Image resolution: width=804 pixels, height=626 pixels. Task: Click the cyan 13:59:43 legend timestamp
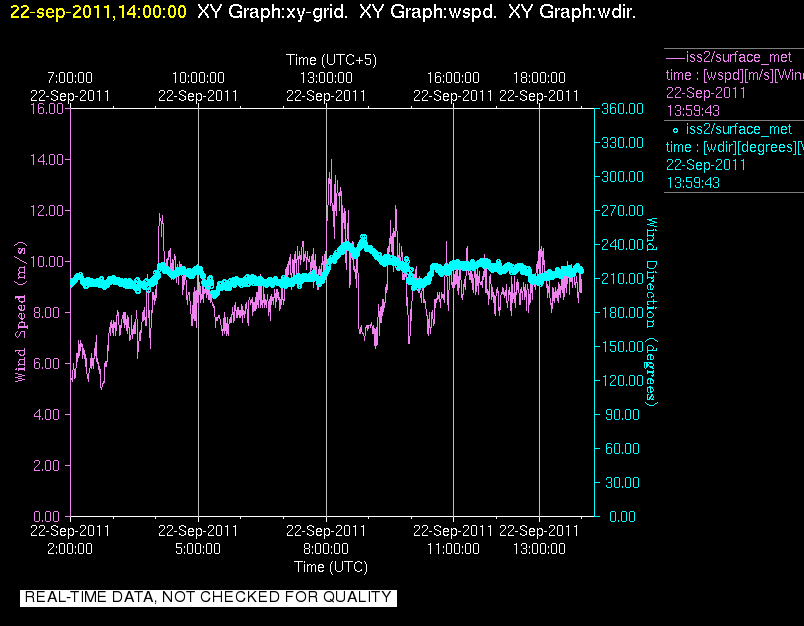[x=693, y=183]
